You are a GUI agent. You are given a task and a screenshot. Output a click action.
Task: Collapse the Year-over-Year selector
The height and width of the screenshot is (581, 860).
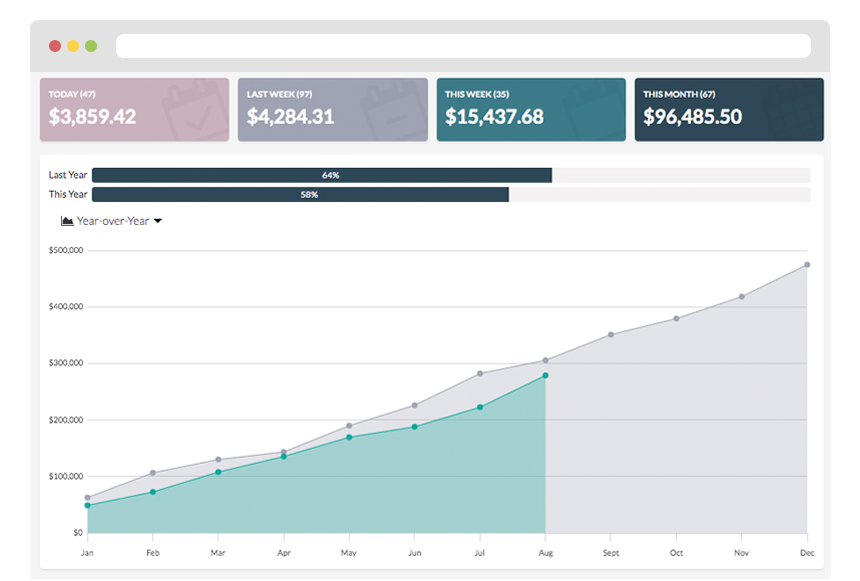coord(160,221)
